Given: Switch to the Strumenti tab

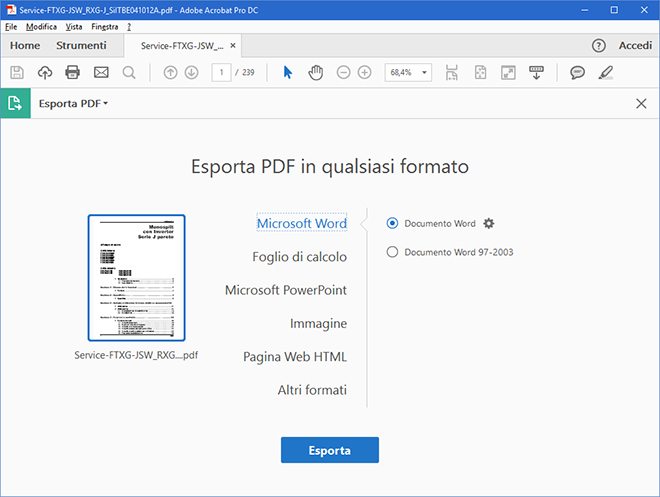Looking at the screenshot, I should tap(81, 46).
